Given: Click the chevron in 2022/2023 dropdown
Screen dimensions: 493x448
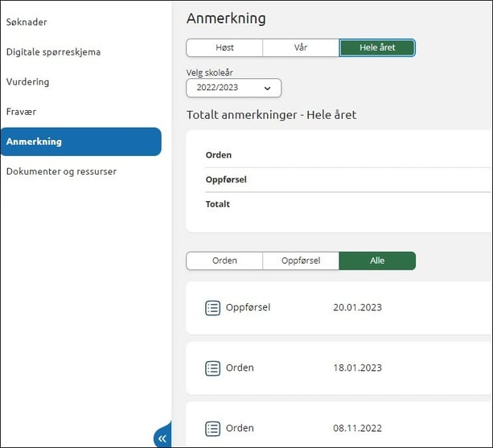Looking at the screenshot, I should tap(268, 88).
